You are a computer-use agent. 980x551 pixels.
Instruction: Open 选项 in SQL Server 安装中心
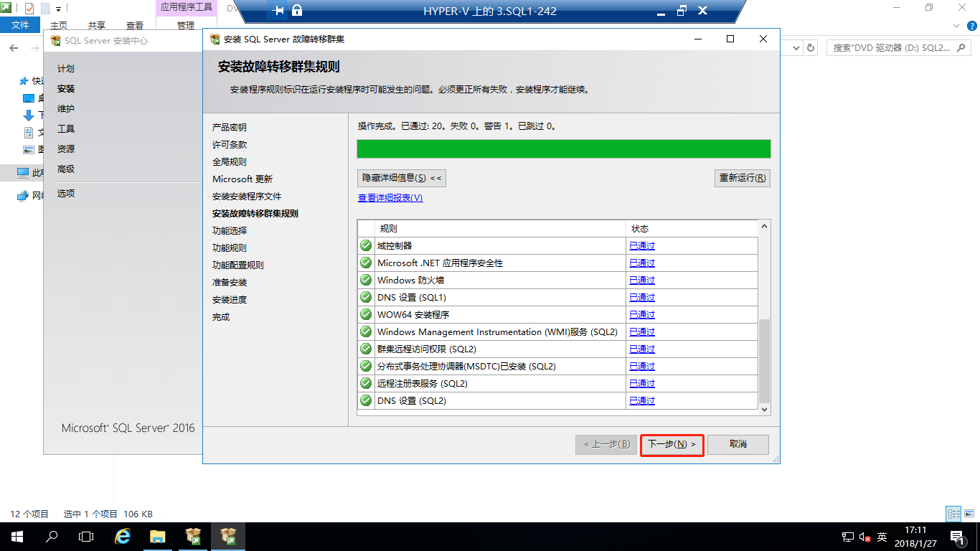pos(66,194)
